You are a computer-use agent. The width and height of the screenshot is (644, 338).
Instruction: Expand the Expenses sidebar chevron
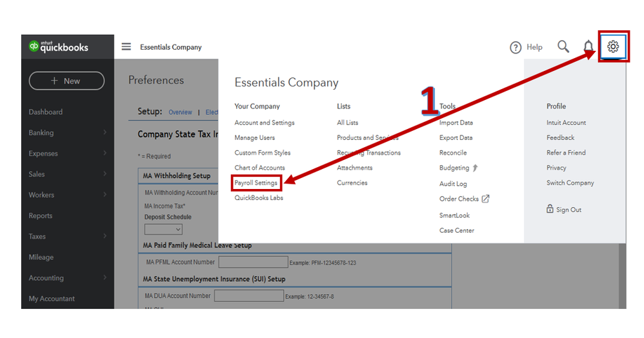(x=105, y=153)
